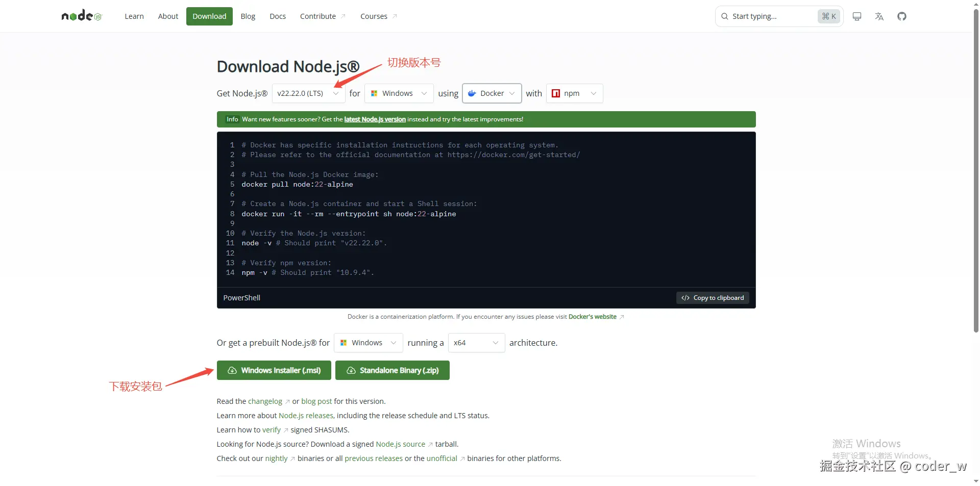
Task: Click the external arrow after Docker's website
Action: (622, 317)
